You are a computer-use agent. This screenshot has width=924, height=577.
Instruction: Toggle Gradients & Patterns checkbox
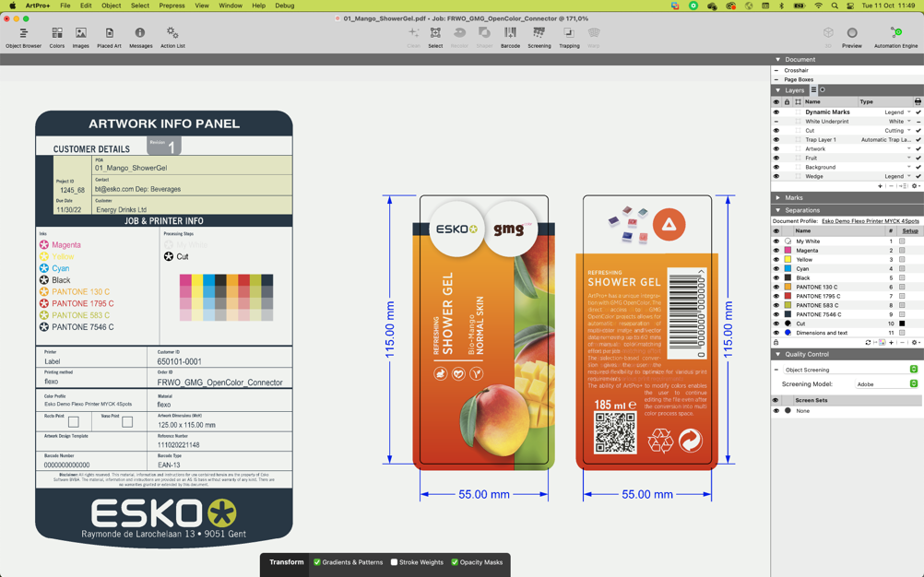tap(317, 562)
